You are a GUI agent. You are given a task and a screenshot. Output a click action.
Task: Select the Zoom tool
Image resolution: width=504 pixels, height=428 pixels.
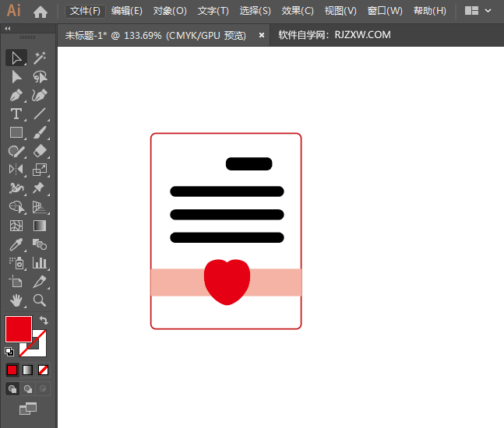[40, 300]
